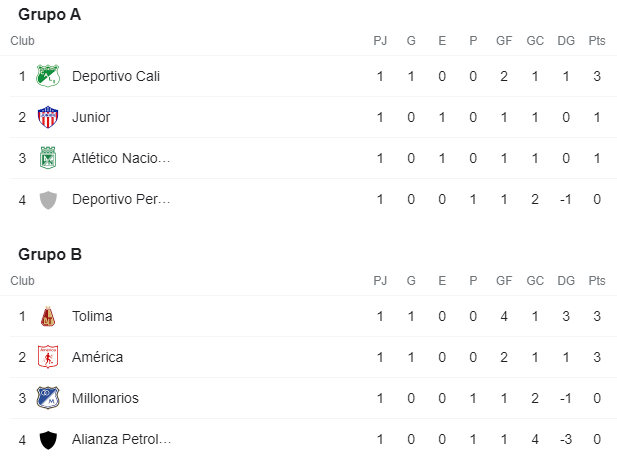Click the Grupo B heading
The image size is (617, 465).
[50, 255]
